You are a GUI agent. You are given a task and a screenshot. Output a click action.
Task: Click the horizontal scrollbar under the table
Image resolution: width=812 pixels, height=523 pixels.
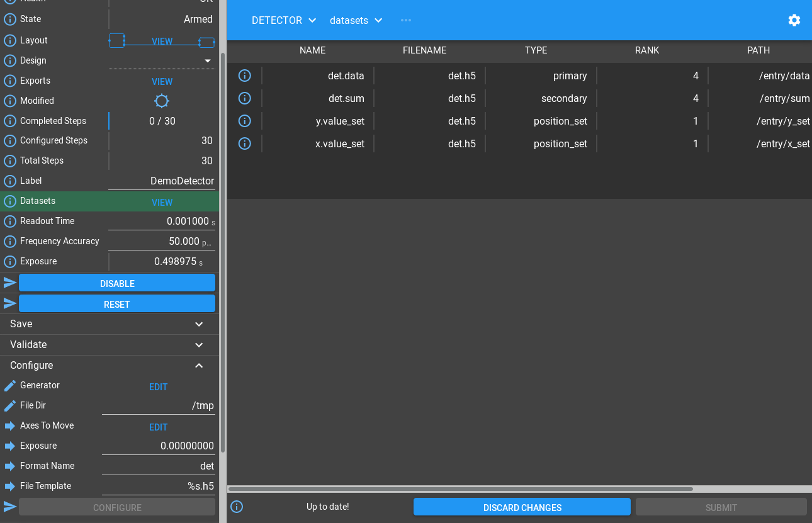pos(460,488)
